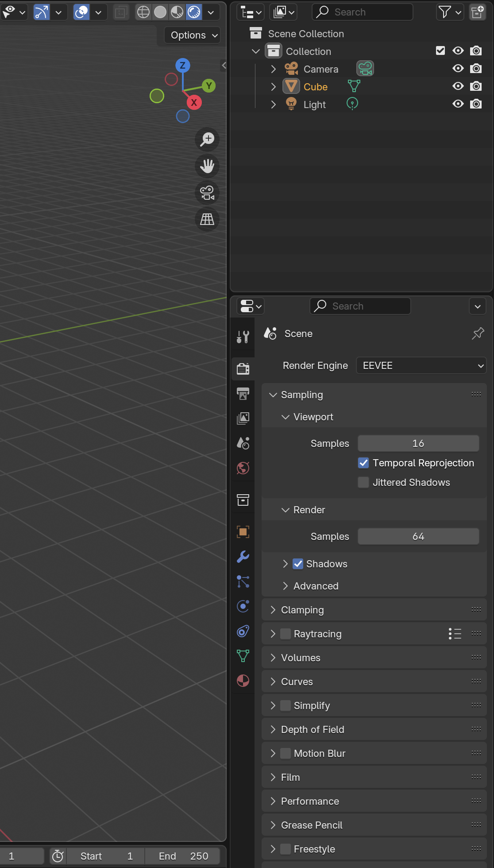Click the End frame 250 field
This screenshot has height=868, width=494.
tap(183, 856)
